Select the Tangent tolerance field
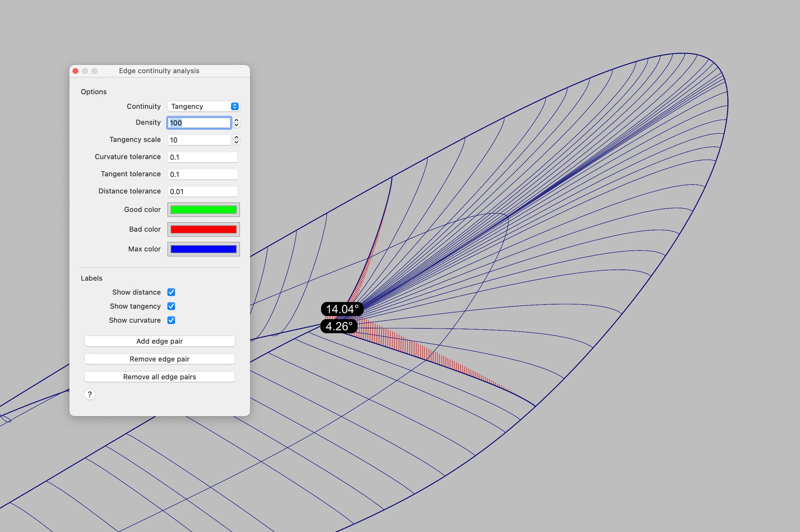The image size is (800, 532). [x=202, y=174]
